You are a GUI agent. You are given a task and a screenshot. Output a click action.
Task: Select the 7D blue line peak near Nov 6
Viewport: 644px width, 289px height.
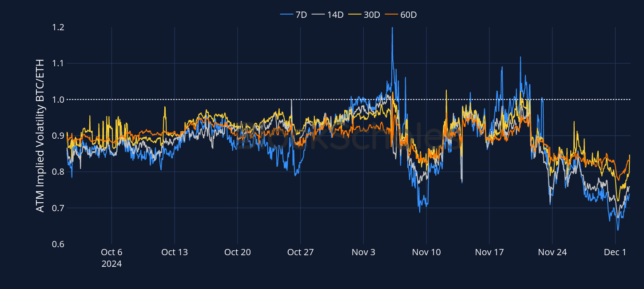tap(392, 29)
